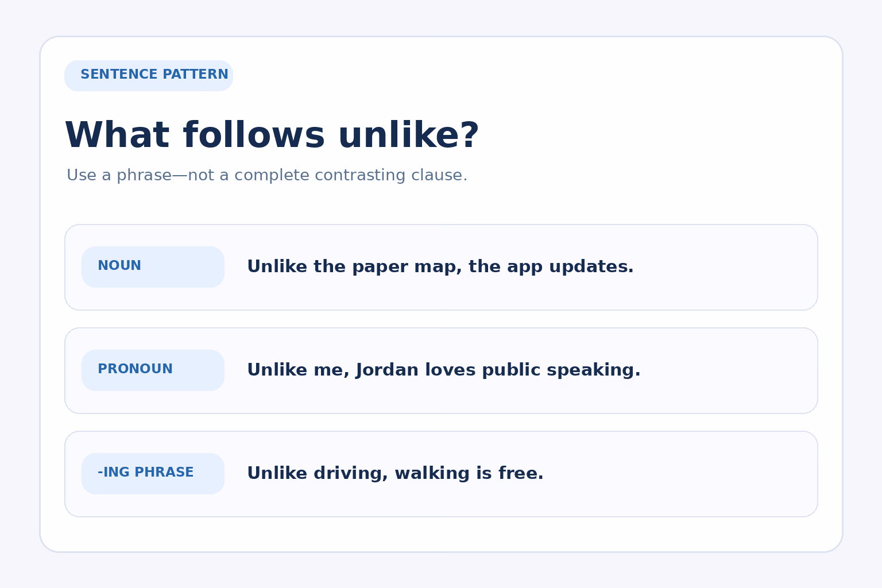
Task: Open the pronoun example card
Action: [x=441, y=371]
